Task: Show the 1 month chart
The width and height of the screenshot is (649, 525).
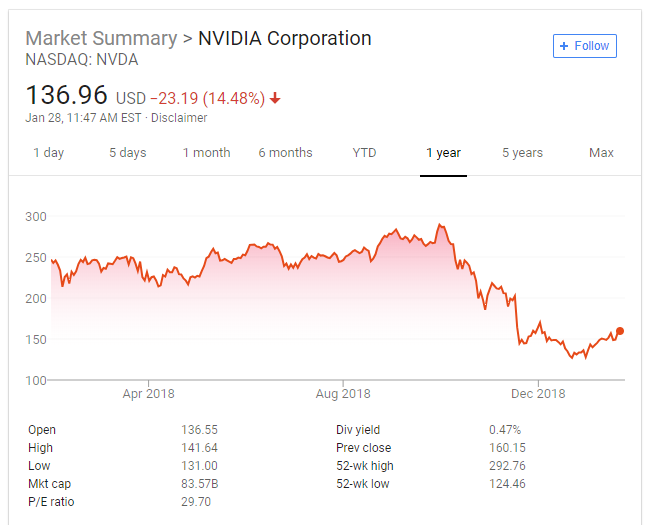Action: pos(206,153)
